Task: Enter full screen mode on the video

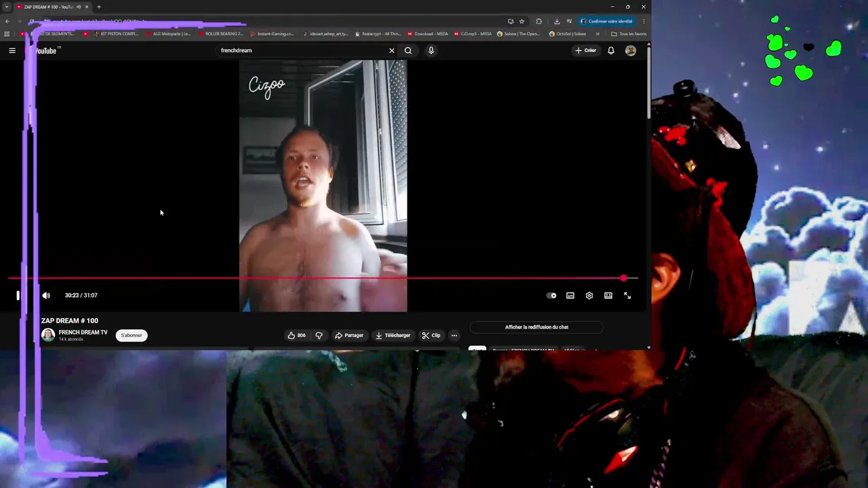Action: point(627,296)
